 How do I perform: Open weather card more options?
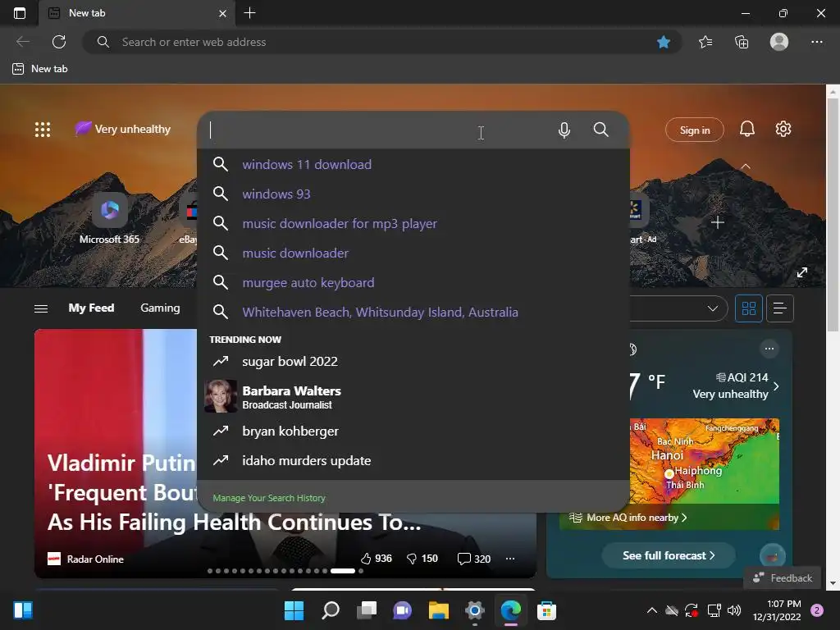click(769, 349)
